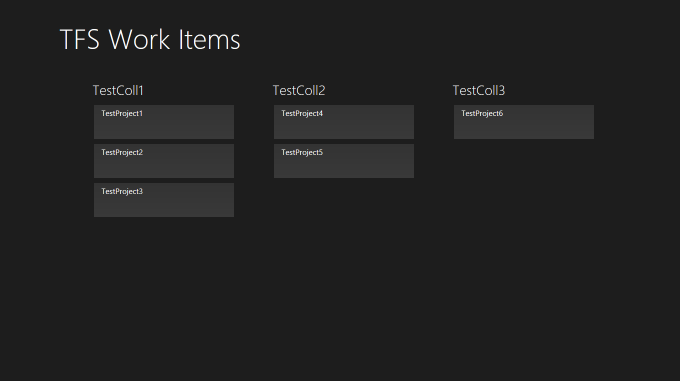The width and height of the screenshot is (680, 381).
Task: Open the TestProject6 tile
Action: 524,122
